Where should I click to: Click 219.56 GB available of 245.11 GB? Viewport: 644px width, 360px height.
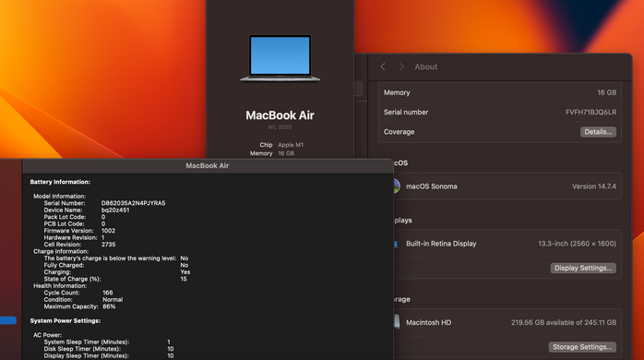coord(564,322)
